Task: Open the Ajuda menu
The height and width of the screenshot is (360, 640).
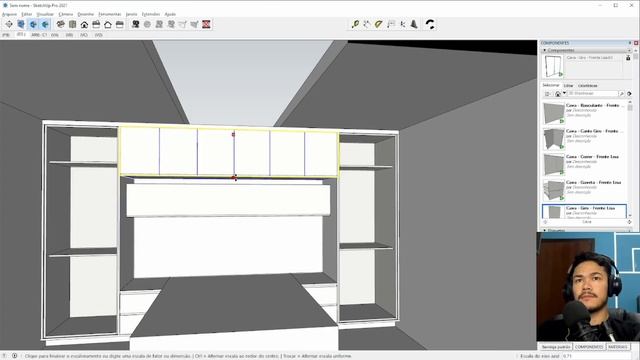Action: (170, 14)
